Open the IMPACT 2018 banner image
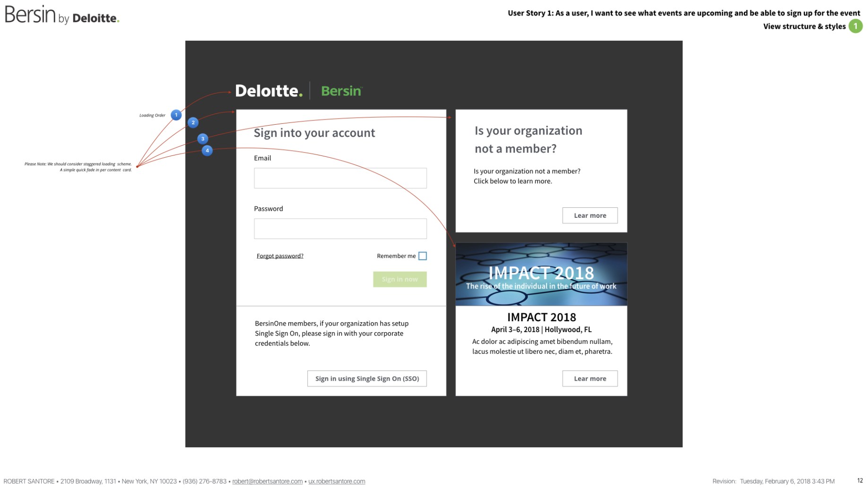 [541, 274]
